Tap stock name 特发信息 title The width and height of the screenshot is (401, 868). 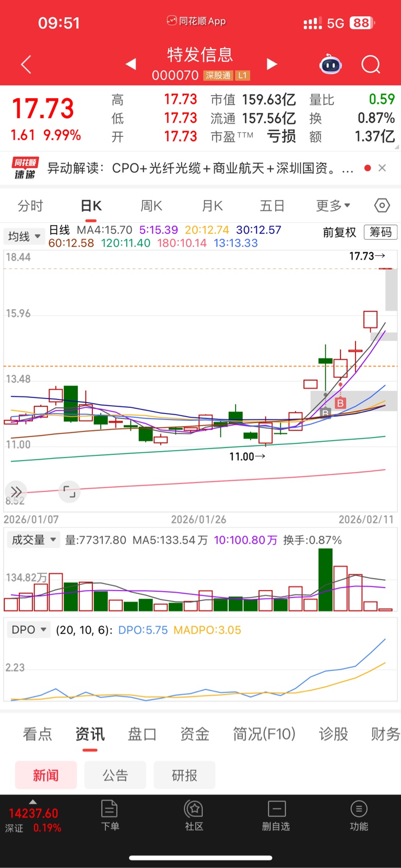pos(200,54)
